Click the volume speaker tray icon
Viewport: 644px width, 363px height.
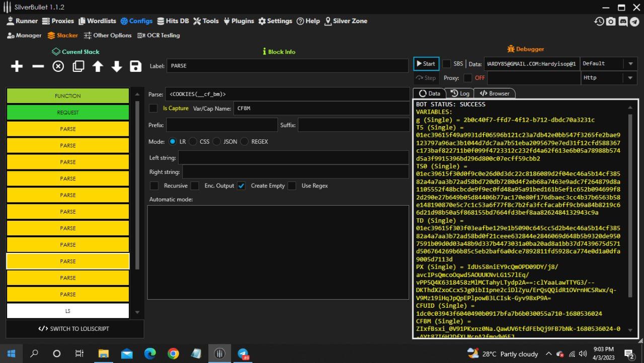pyautogui.click(x=583, y=354)
